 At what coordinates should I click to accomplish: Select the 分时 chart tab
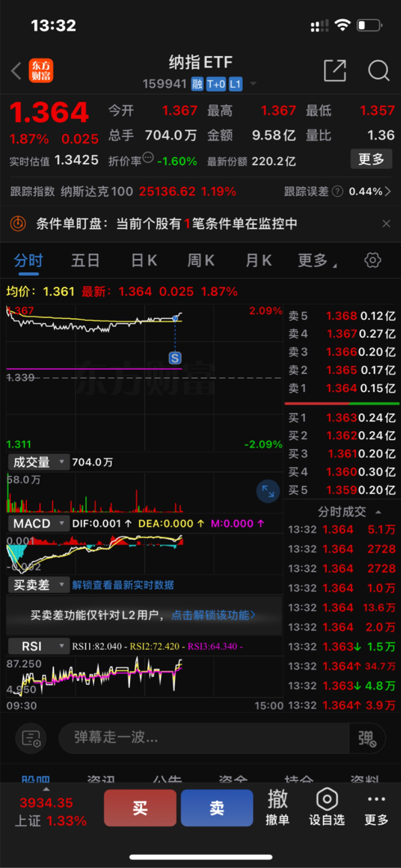point(28,260)
